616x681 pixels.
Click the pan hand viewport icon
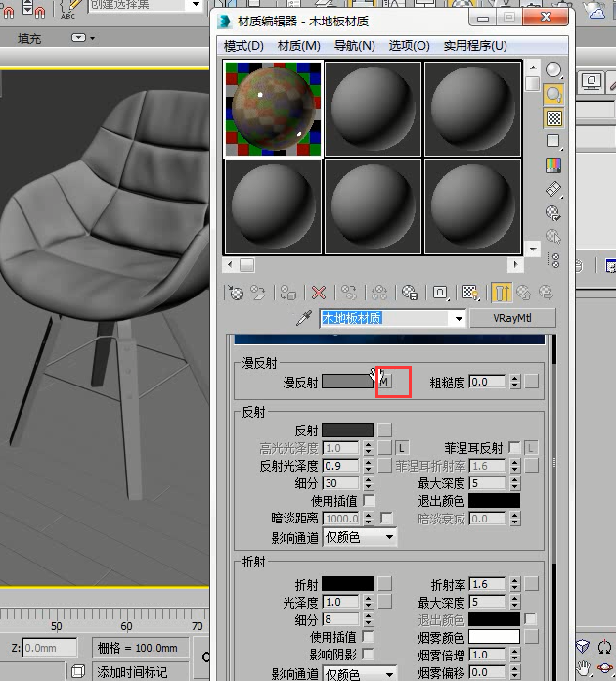(x=583, y=667)
